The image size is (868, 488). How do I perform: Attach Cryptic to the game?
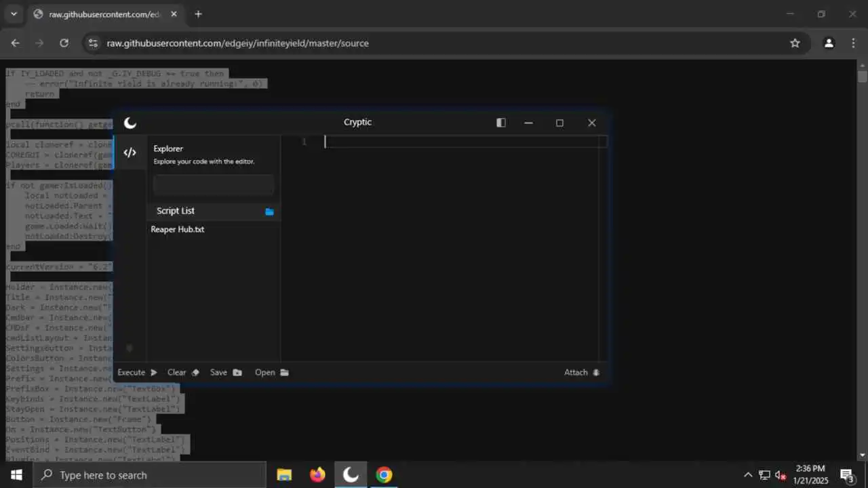click(582, 372)
